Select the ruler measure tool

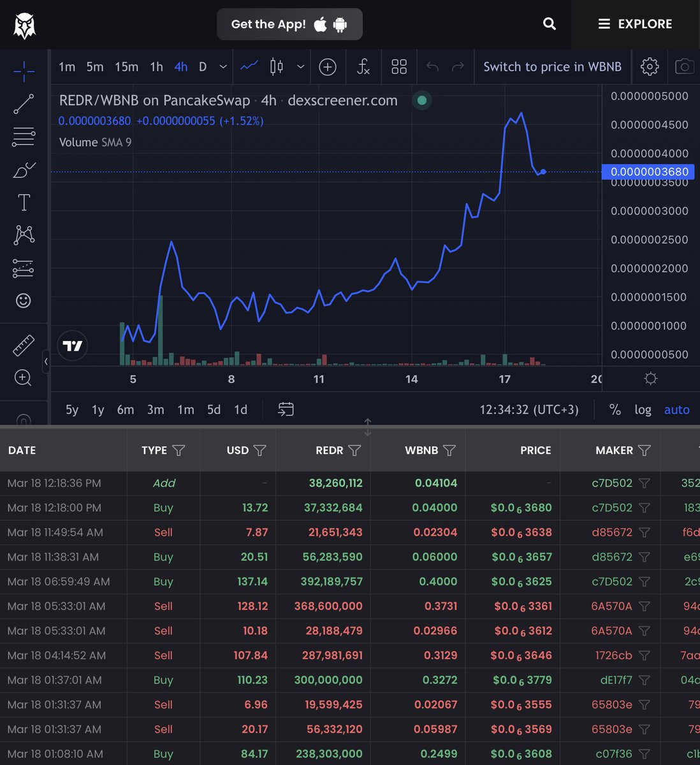[24, 346]
